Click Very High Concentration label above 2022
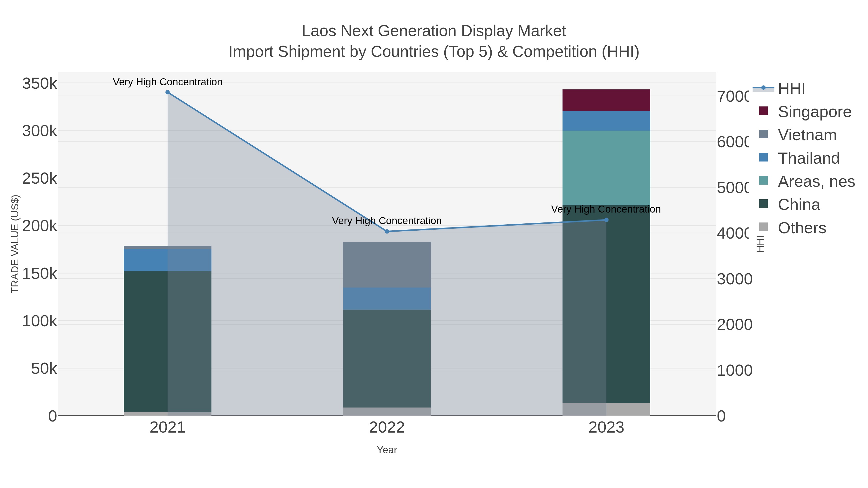 point(387,221)
